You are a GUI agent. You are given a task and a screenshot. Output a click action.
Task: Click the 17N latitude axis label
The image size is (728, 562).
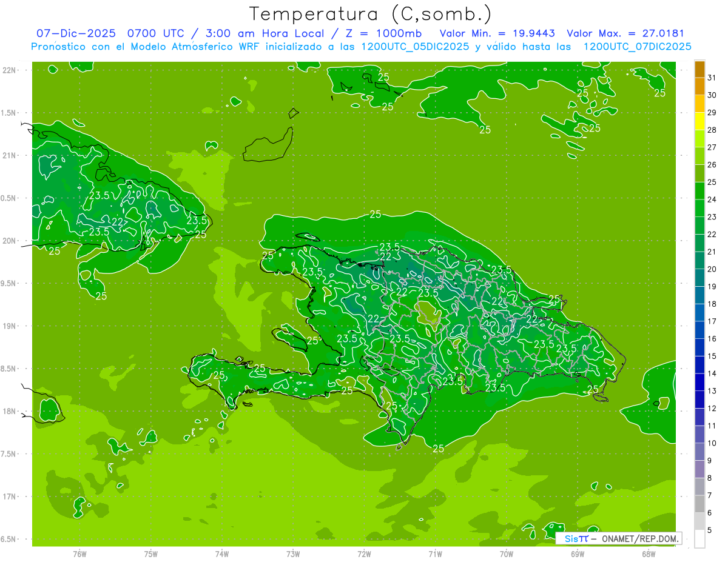point(10,497)
